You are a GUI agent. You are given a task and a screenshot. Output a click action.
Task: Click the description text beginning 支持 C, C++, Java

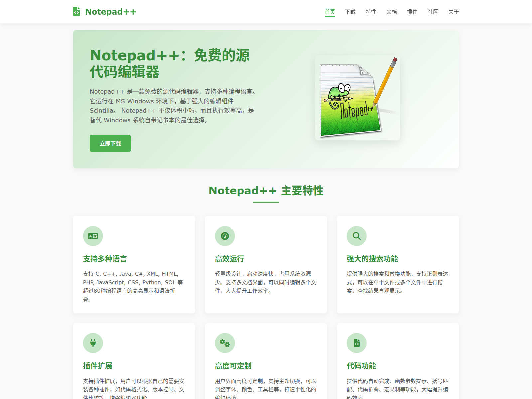point(133,287)
